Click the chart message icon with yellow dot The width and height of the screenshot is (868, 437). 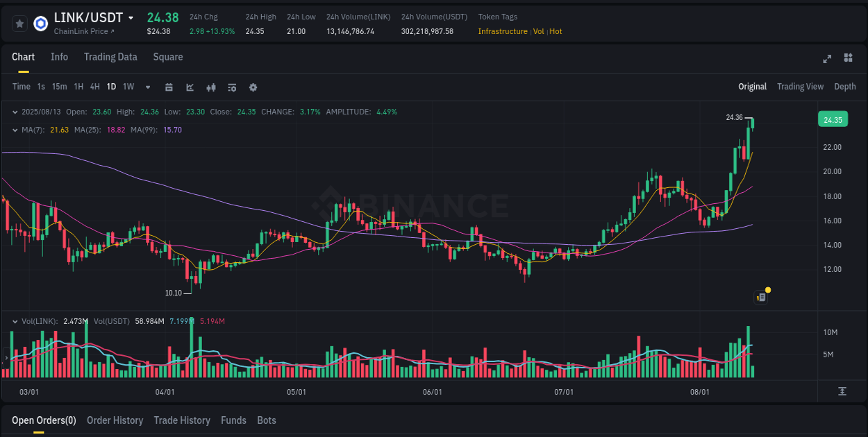click(x=760, y=297)
